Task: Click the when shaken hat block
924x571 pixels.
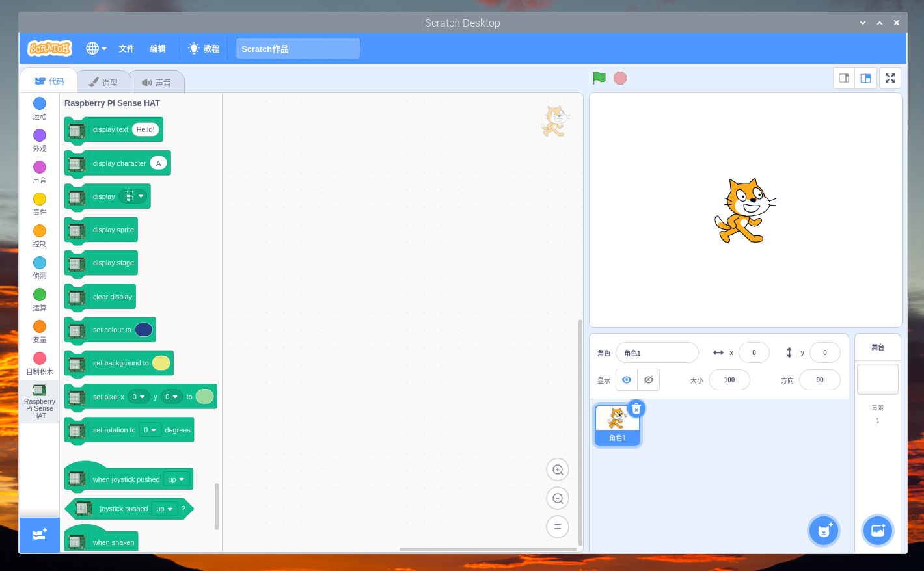Action: 101,539
